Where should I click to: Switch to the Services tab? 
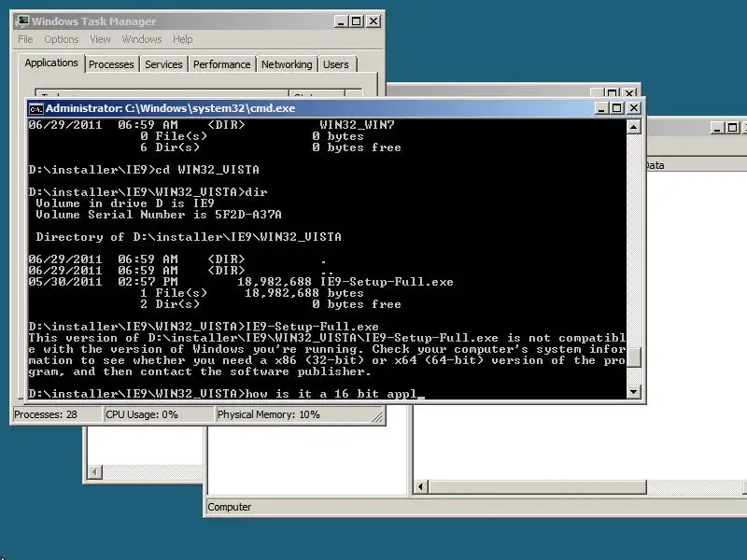pyautogui.click(x=163, y=64)
